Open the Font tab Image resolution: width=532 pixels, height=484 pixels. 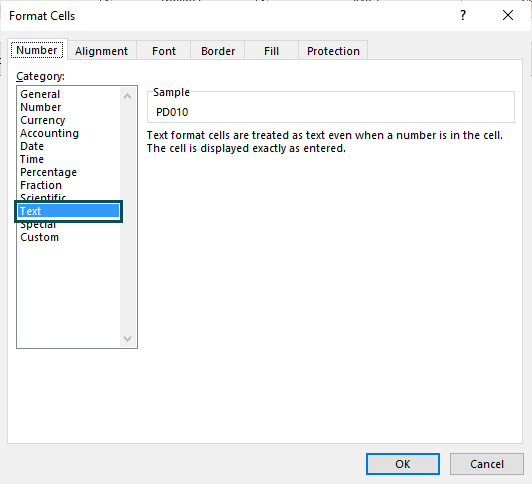coord(164,51)
